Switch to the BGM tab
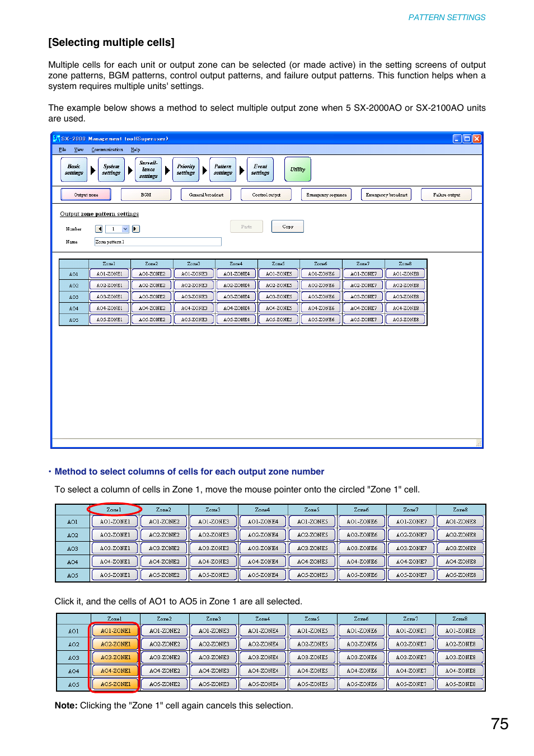 tap(146, 195)
